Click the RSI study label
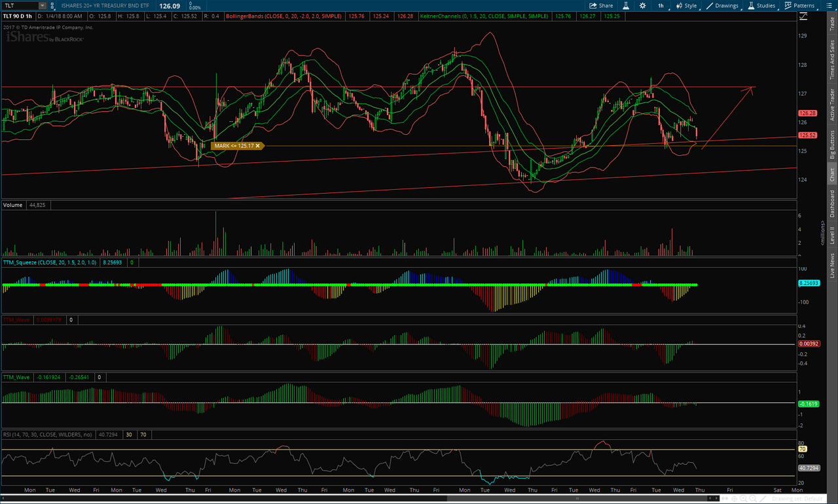Viewport: 838px width, 504px height. 49,434
